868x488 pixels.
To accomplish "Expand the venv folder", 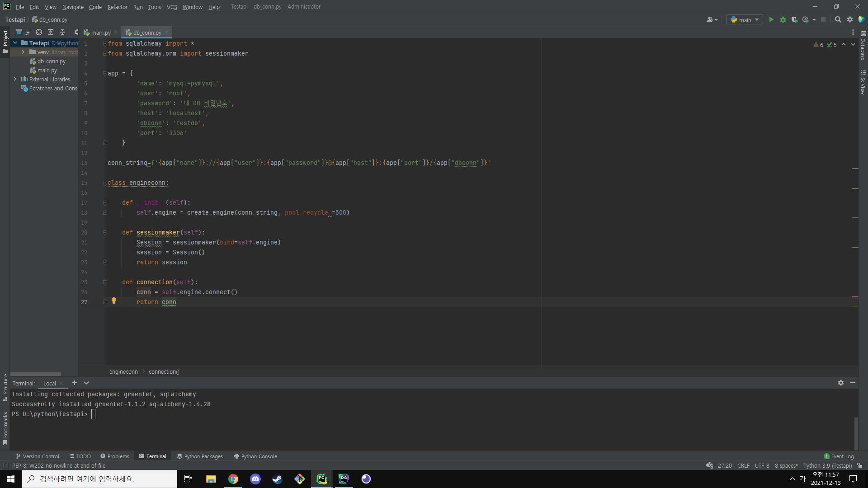I will click(x=23, y=52).
